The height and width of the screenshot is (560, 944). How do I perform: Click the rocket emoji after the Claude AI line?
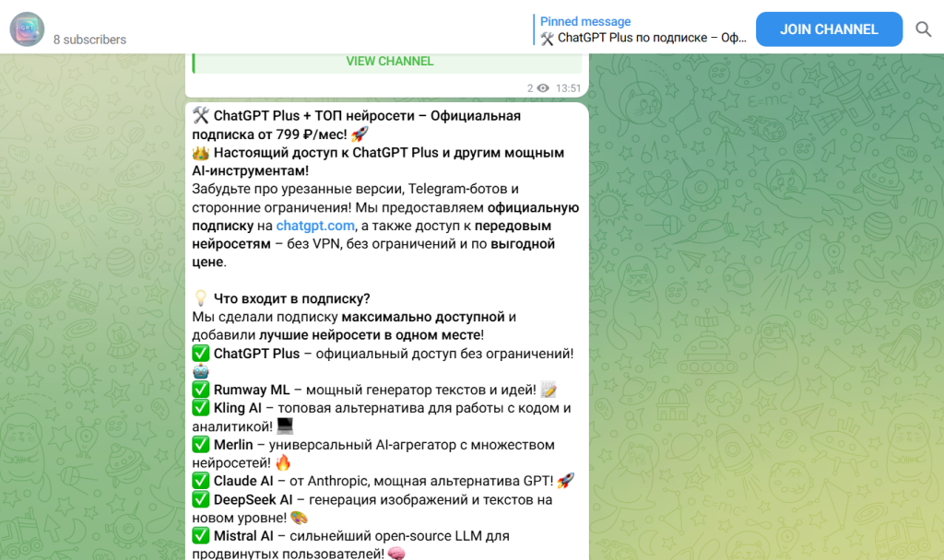(x=566, y=479)
